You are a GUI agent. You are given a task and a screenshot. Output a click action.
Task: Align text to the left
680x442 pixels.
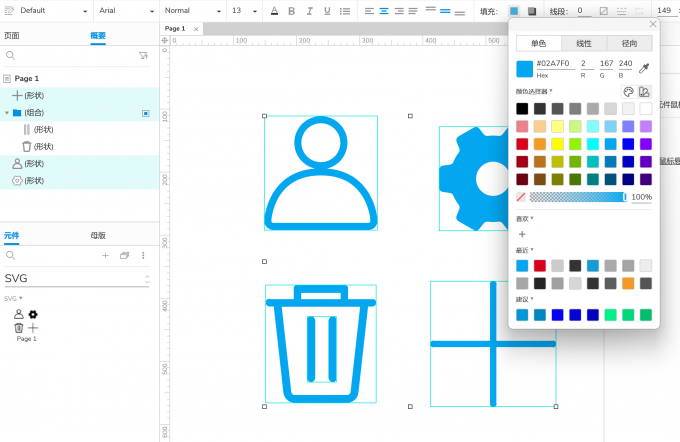(x=369, y=11)
